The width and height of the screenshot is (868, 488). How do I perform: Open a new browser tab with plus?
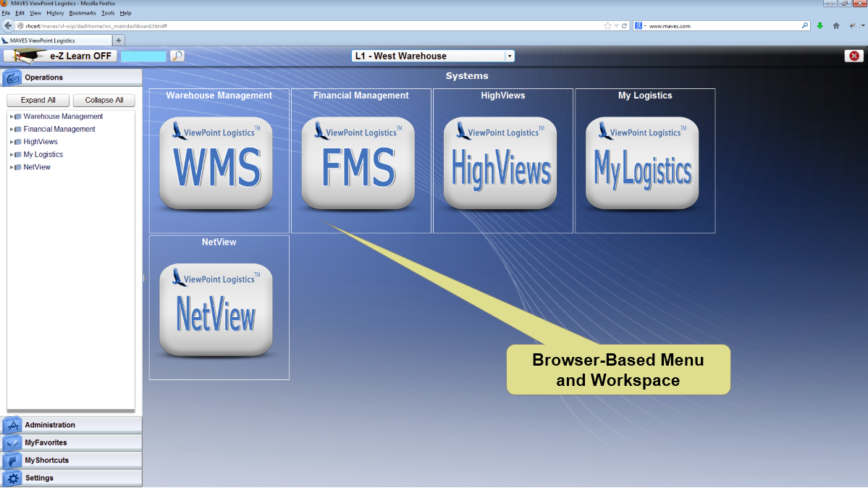[x=119, y=41]
